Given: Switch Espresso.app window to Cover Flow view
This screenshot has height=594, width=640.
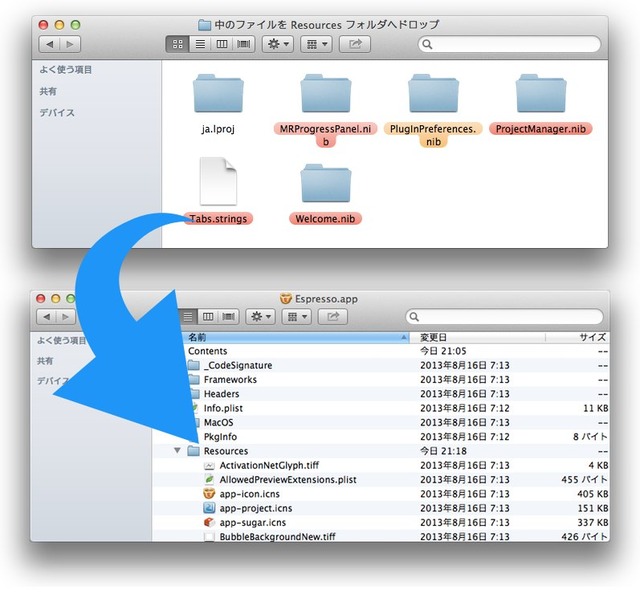Looking at the screenshot, I should [229, 317].
